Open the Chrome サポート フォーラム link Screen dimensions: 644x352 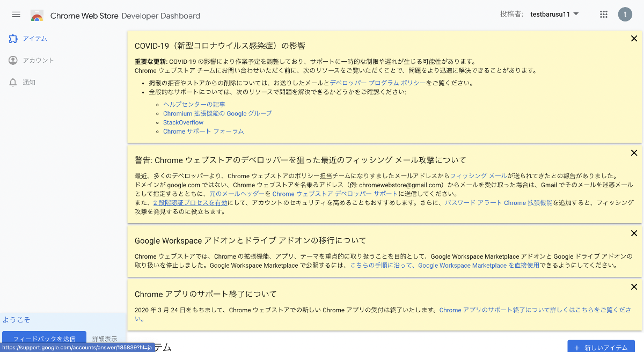[203, 131]
